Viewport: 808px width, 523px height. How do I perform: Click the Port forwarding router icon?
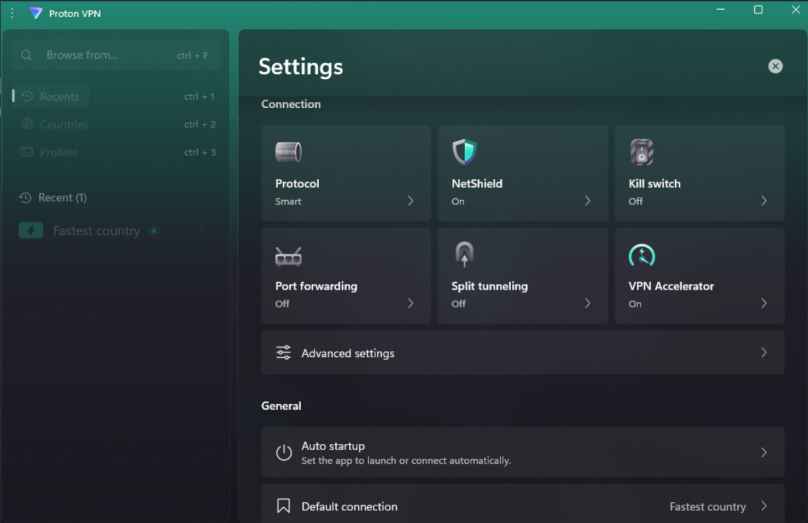tap(288, 256)
